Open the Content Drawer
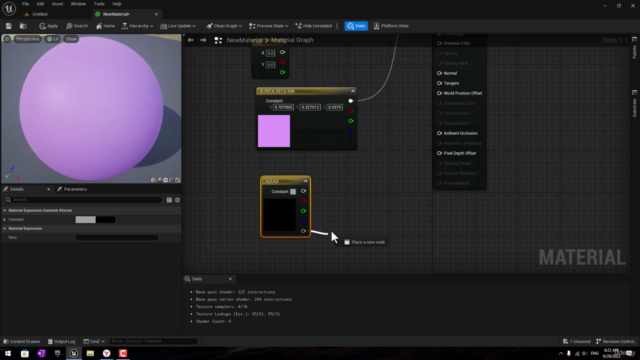The height and width of the screenshot is (360, 640). pyautogui.click(x=22, y=341)
